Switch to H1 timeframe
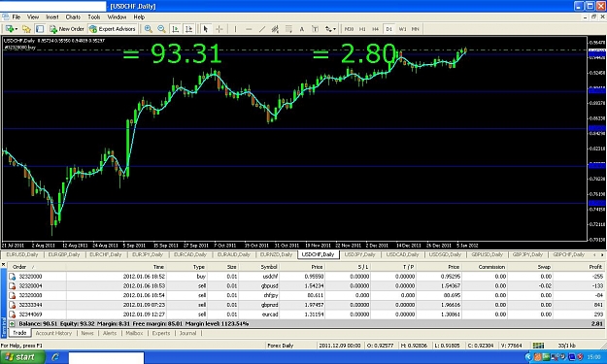 click(362, 29)
